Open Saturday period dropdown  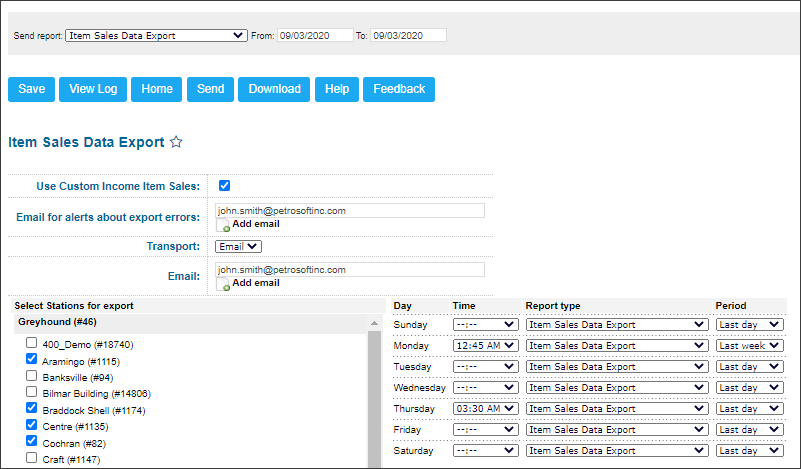tap(750, 451)
